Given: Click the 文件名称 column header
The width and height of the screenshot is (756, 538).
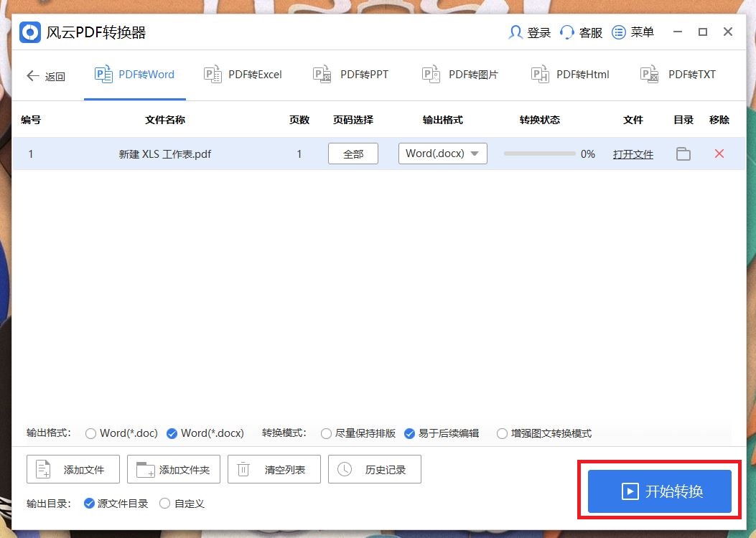Looking at the screenshot, I should tap(165, 120).
